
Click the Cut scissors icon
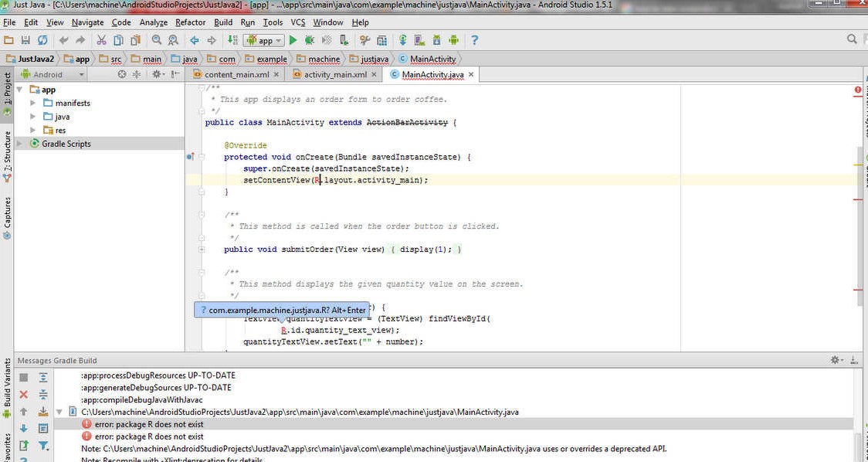tap(101, 40)
